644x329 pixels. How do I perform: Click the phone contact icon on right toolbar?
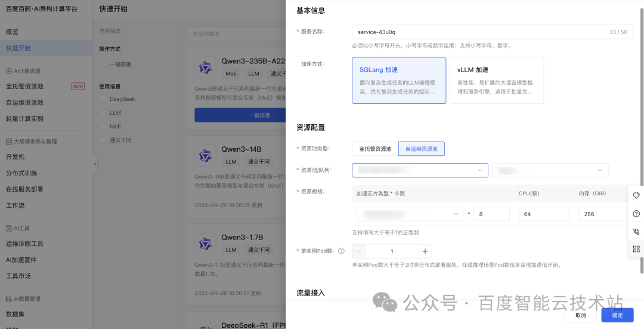click(636, 232)
